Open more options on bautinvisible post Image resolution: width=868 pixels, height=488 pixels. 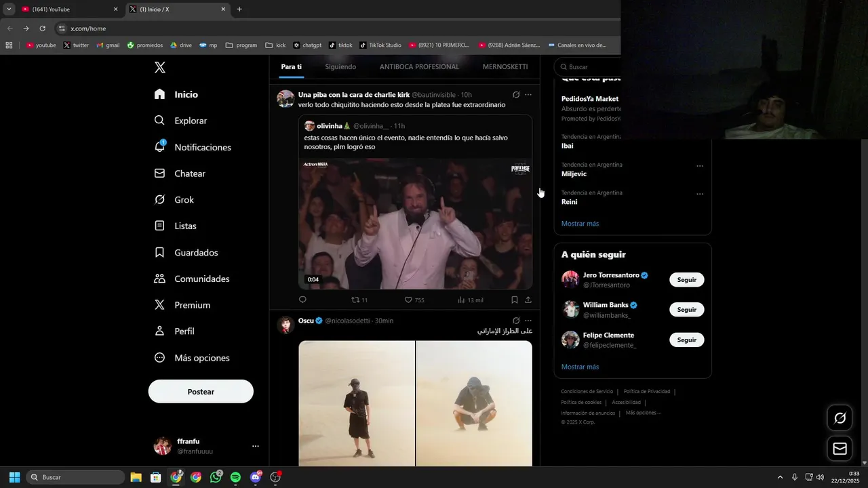tap(528, 95)
